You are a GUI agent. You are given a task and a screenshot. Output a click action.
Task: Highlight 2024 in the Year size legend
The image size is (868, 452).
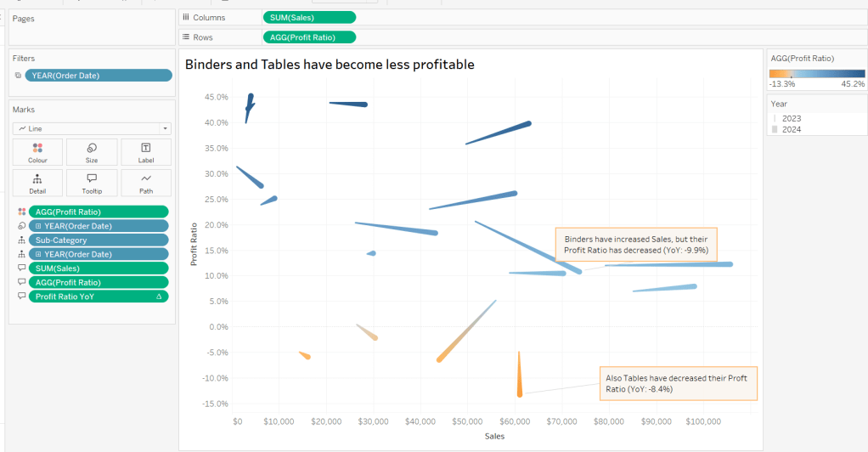[x=791, y=129]
